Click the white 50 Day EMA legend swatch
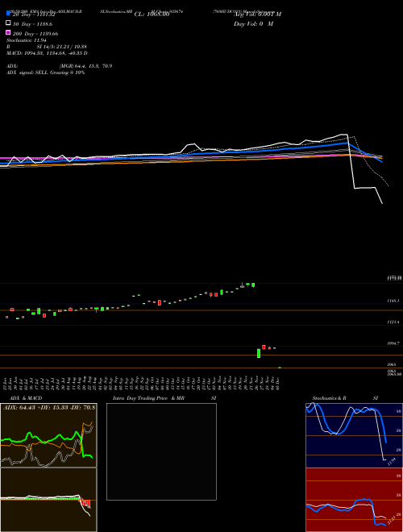This screenshot has width=403, height=532. tap(8, 23)
